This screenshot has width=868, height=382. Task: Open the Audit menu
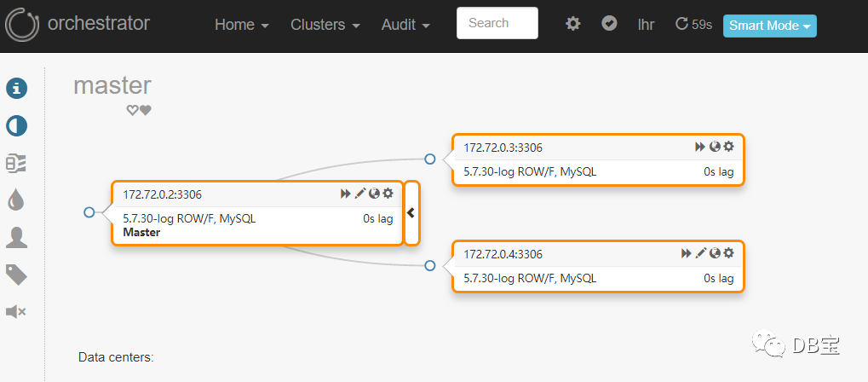tap(405, 26)
